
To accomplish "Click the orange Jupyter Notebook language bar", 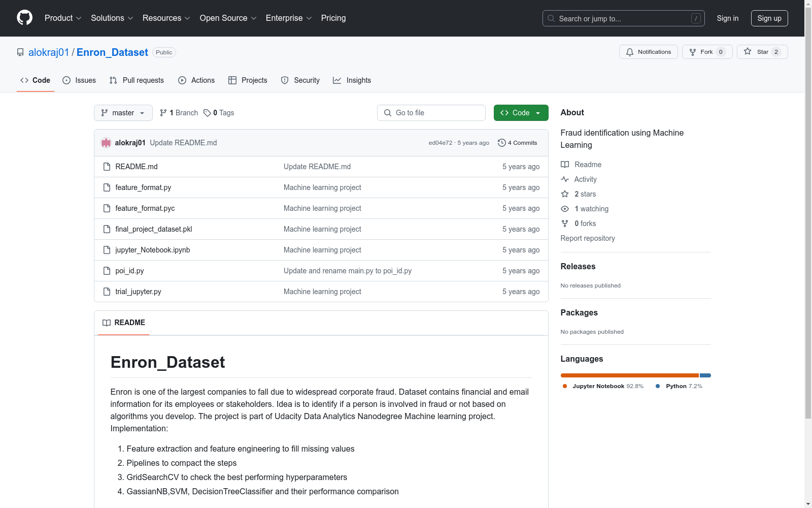I will pyautogui.click(x=630, y=375).
